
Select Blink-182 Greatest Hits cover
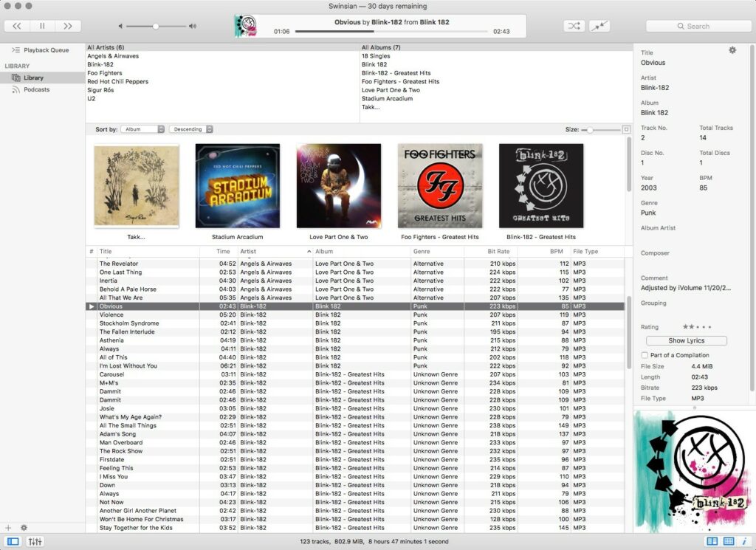pyautogui.click(x=541, y=186)
